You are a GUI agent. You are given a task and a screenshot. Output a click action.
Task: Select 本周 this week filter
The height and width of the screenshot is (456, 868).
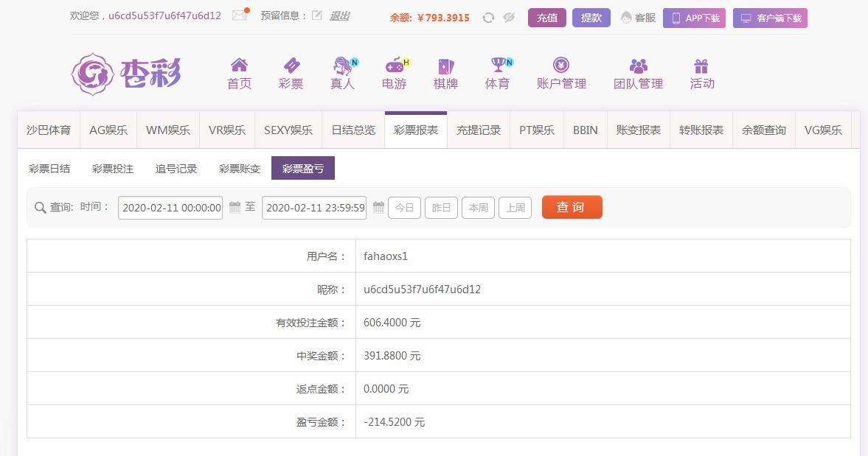coord(479,208)
